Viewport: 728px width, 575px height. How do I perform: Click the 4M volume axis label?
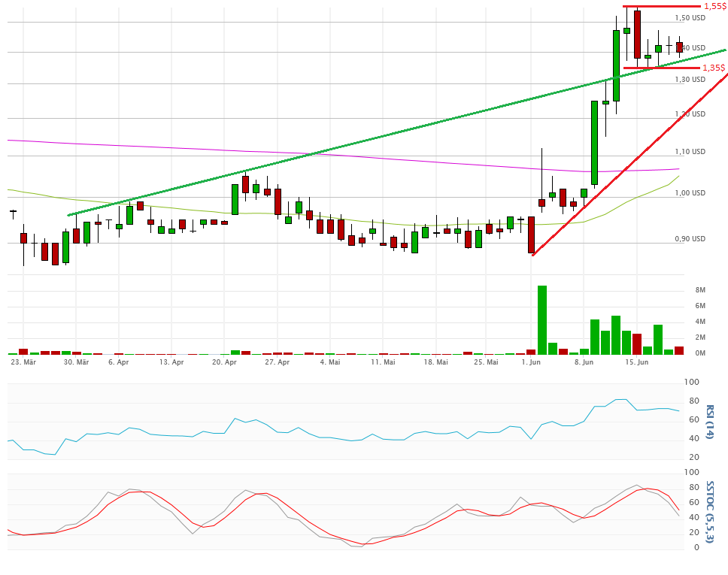point(699,322)
